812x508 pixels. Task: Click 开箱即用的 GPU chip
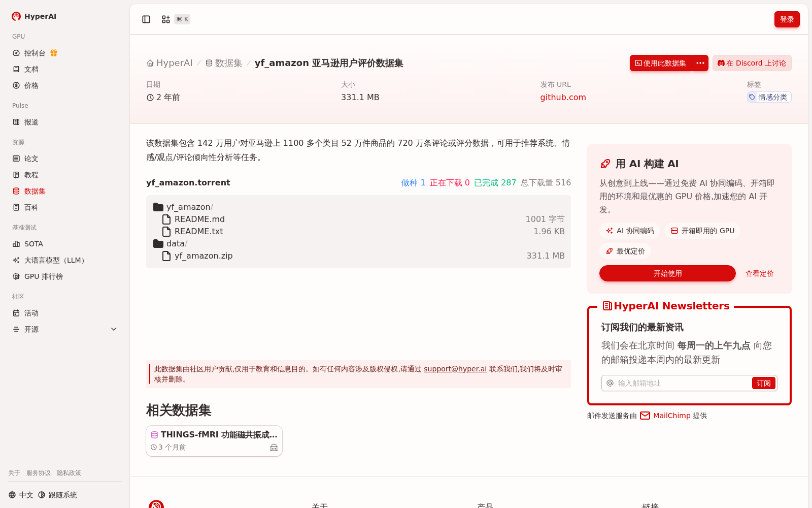click(x=702, y=231)
